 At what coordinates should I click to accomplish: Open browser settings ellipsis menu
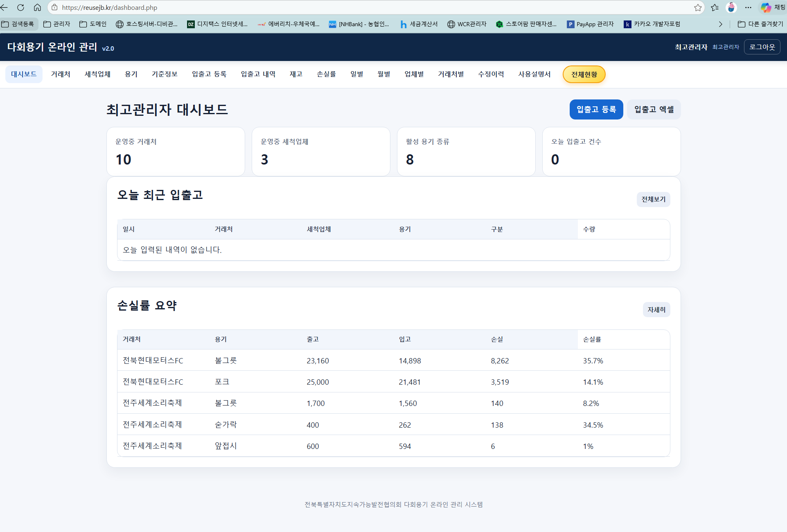point(748,7)
